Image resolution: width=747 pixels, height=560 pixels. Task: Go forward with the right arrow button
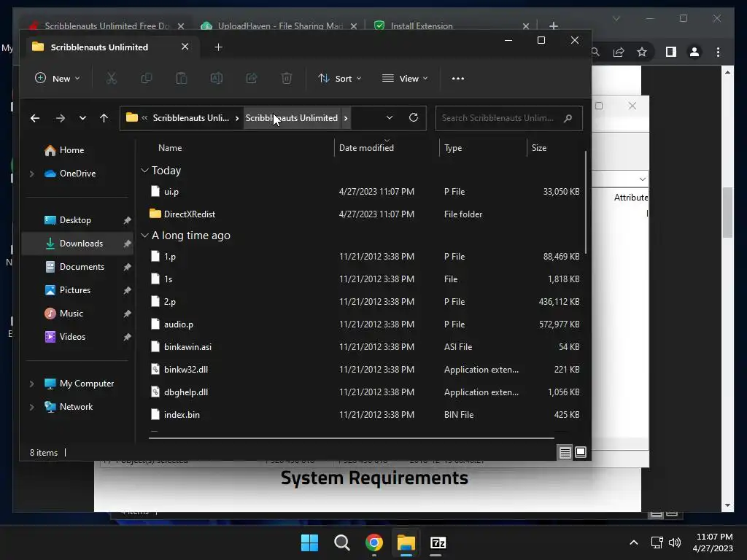(60, 118)
